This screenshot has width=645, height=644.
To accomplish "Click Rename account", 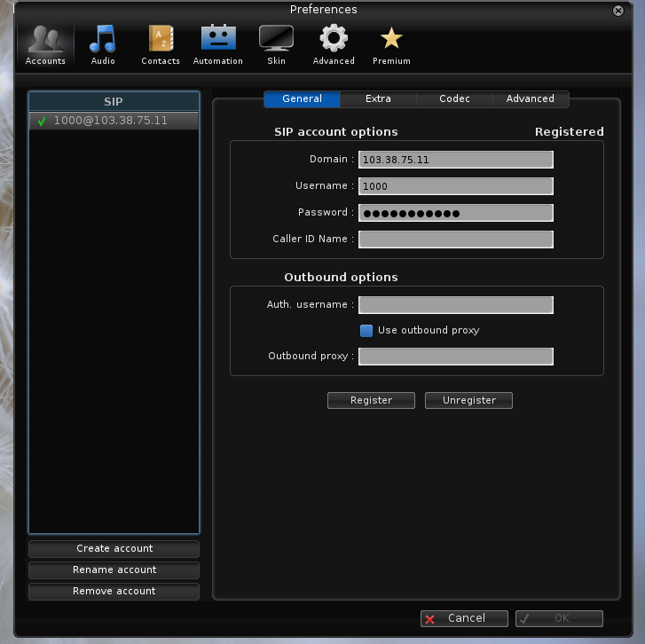I will [114, 570].
